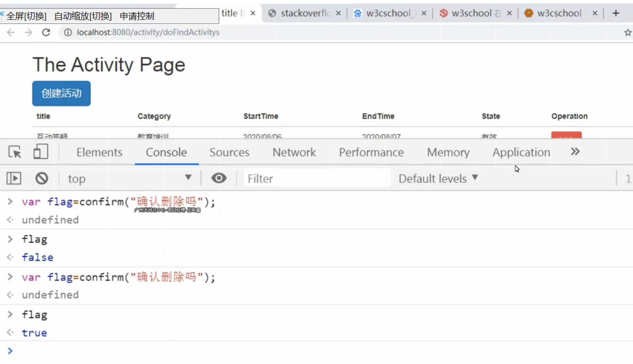Image resolution: width=633 pixels, height=364 pixels.
Task: Click The Activity Page heading
Action: 109,65
